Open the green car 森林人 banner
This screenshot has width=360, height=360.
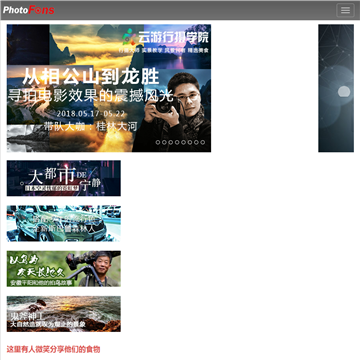pos(64,223)
